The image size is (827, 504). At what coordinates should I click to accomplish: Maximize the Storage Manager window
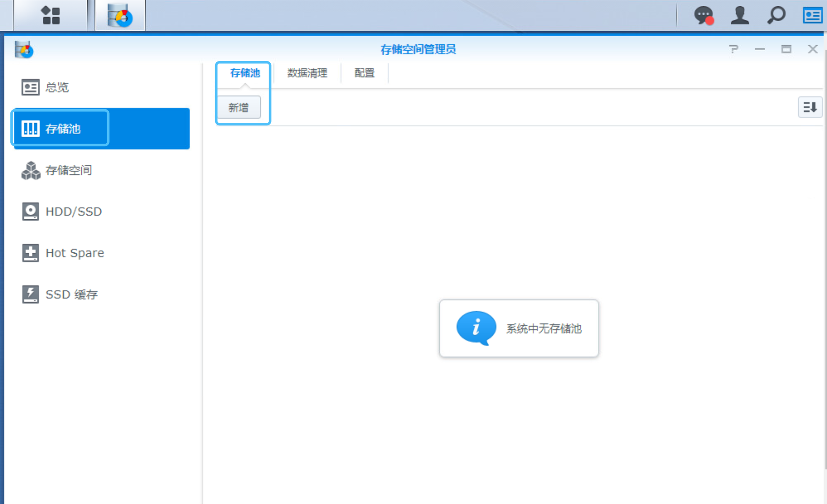(786, 49)
